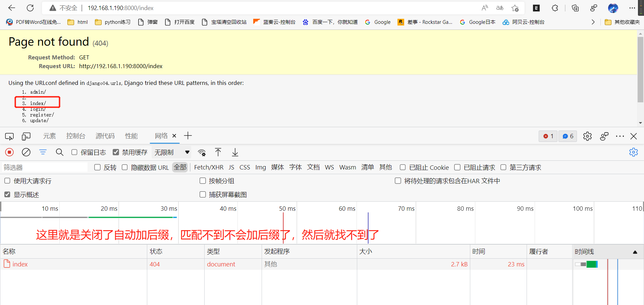The height and width of the screenshot is (305, 644).
Task: Check 捕获屏幕截图 checkbox
Action: point(203,195)
